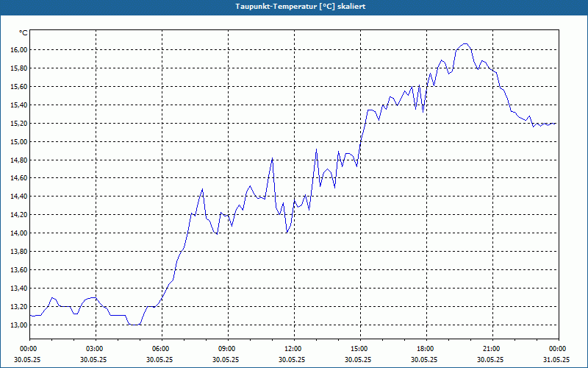Screen dimensions: 588x368
Task: Click the "14,40" y-axis value
Action: (x=18, y=197)
